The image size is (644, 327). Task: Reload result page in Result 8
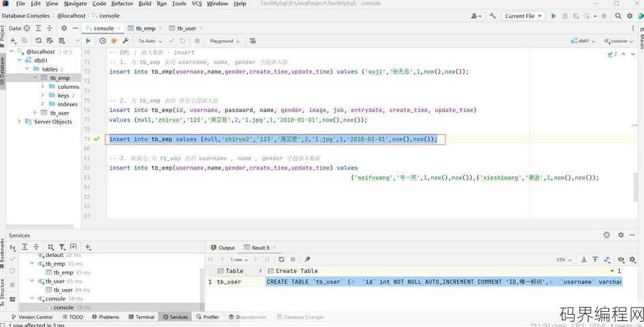[x=281, y=260]
